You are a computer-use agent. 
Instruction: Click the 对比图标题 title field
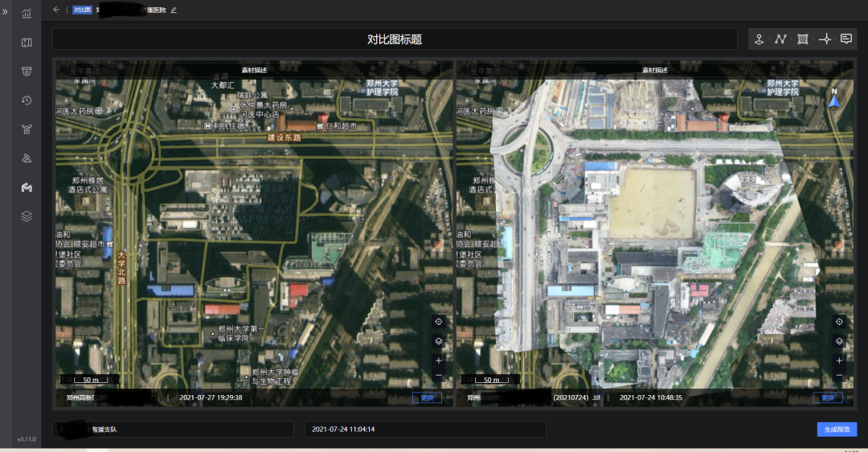395,39
